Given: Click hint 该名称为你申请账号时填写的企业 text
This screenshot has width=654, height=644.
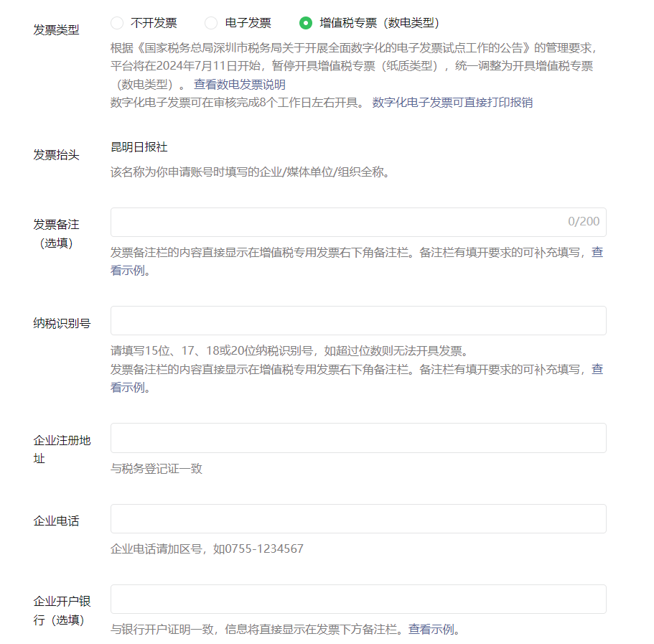Looking at the screenshot, I should [x=251, y=172].
